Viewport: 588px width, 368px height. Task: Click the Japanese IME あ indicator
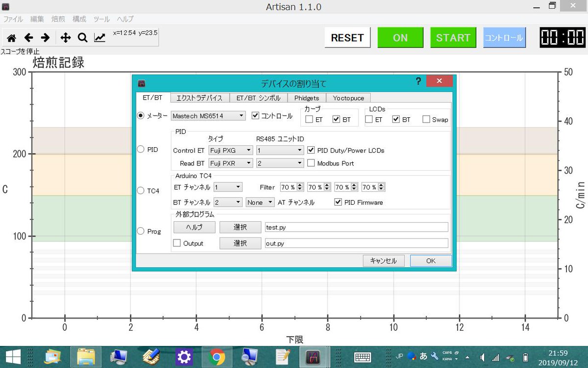point(423,357)
